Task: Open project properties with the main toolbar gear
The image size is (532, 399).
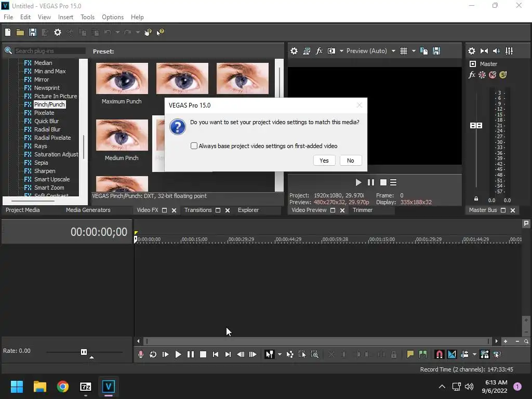Action: 58,32
